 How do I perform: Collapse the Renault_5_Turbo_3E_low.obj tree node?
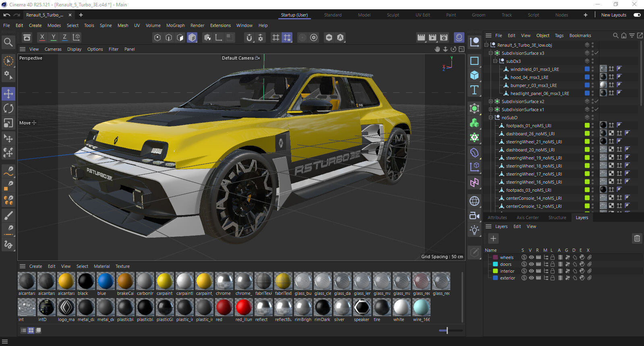pyautogui.click(x=486, y=45)
